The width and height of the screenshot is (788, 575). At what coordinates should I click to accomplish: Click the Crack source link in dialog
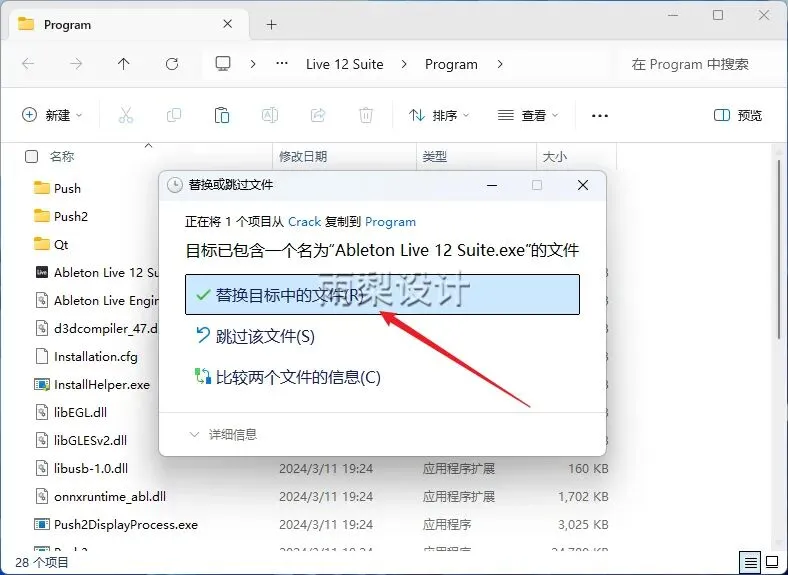pos(305,222)
